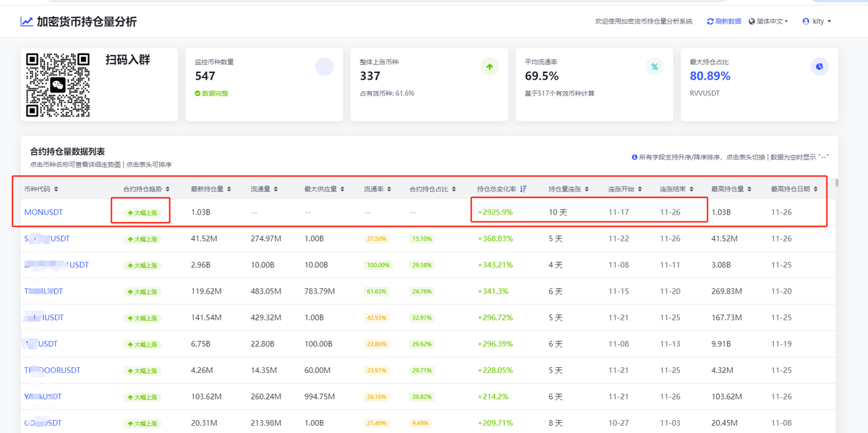Viewport: 868px width, 433px height.
Task: Click the 刷新数据 refresh button
Action: (724, 22)
